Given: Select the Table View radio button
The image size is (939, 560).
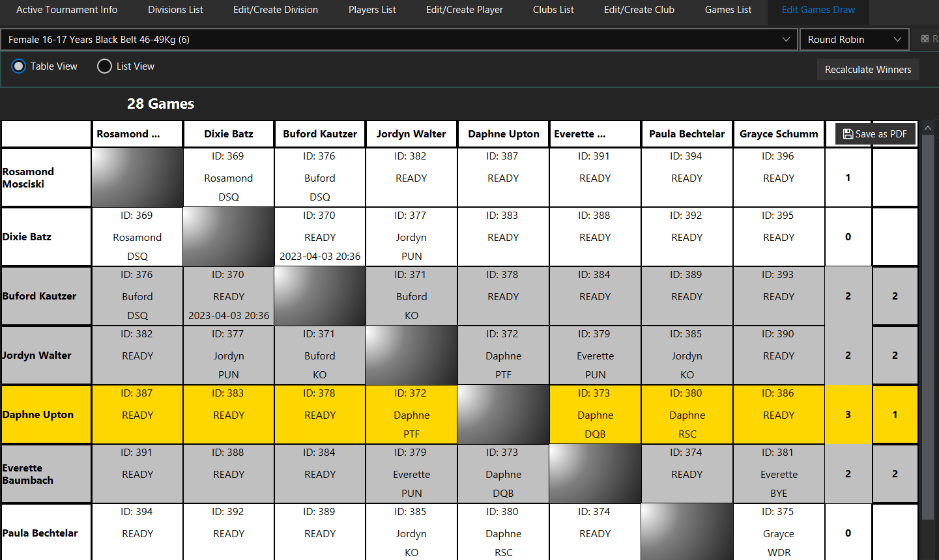Looking at the screenshot, I should coord(18,66).
